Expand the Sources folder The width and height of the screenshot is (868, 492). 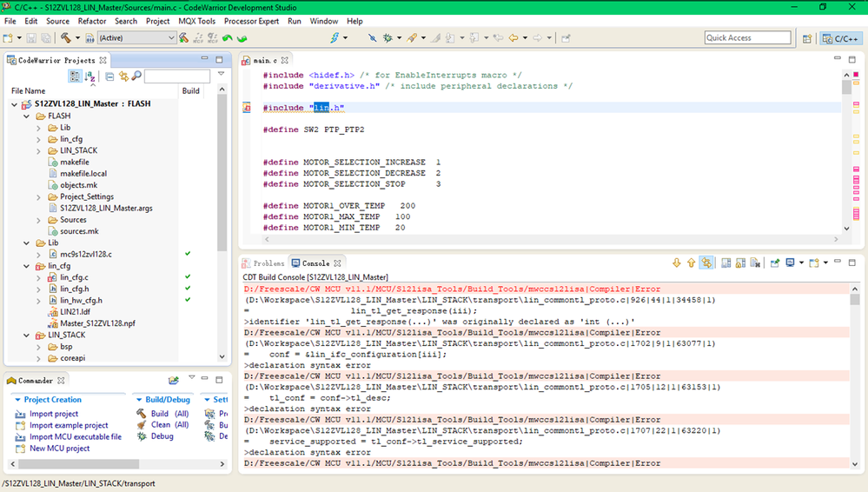39,220
